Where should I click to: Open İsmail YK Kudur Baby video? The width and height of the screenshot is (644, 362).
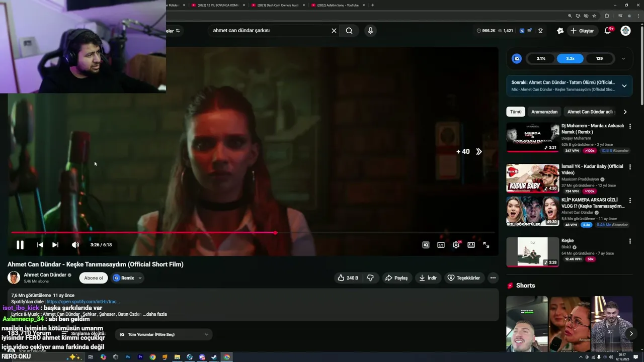[533, 178]
